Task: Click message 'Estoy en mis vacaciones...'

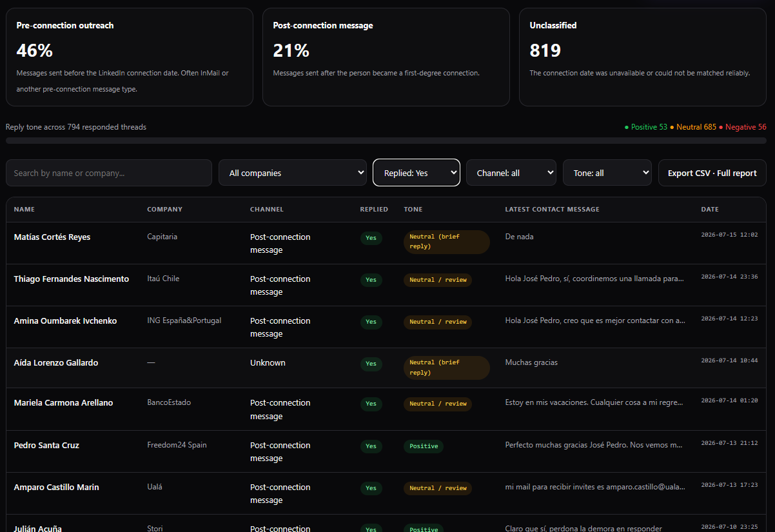Action: (x=594, y=402)
